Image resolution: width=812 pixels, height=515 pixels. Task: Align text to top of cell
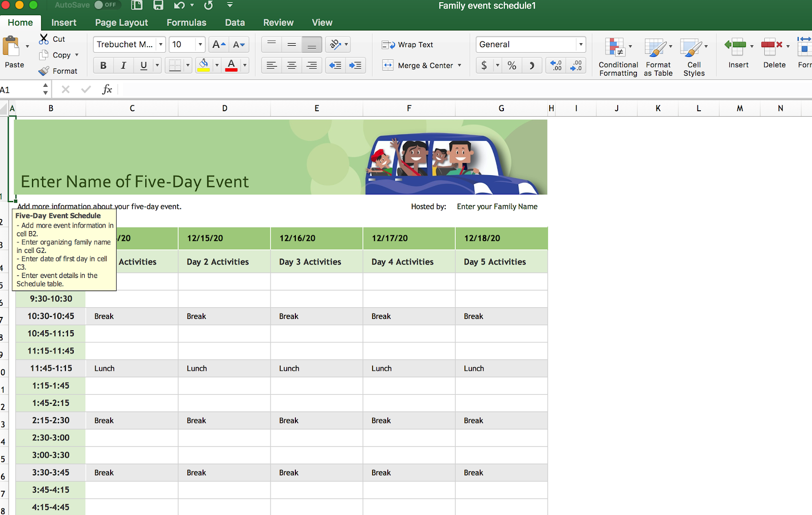(272, 45)
